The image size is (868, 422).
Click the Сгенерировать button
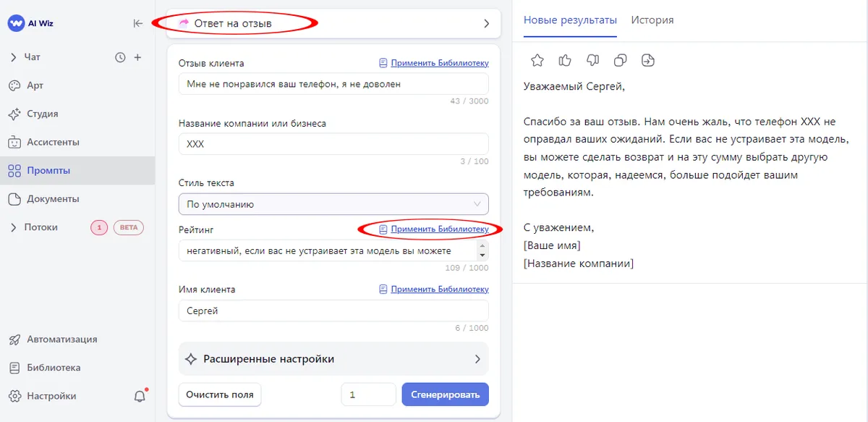(445, 394)
